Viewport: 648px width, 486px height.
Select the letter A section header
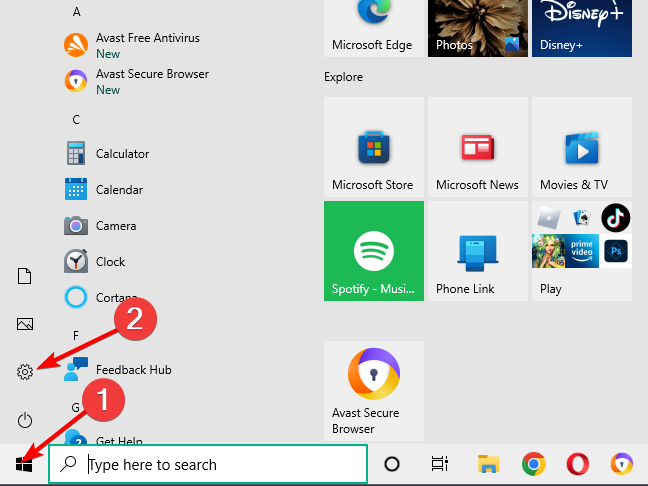click(x=76, y=11)
